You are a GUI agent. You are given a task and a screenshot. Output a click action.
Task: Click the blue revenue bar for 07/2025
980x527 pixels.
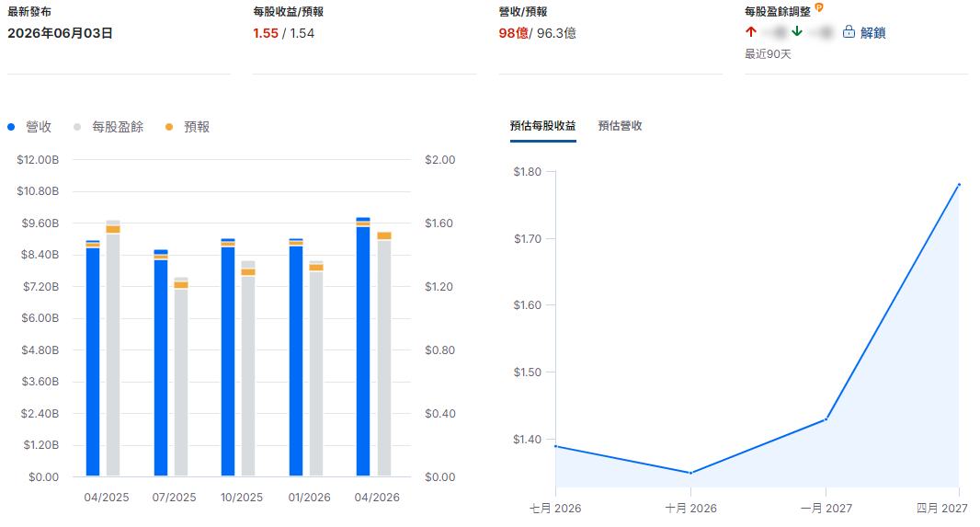[161, 362]
